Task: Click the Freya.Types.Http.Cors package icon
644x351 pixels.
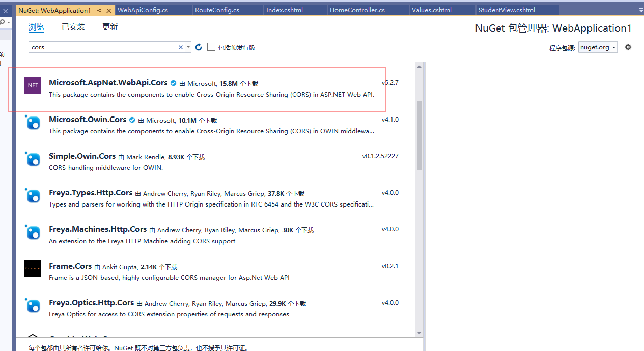Action: pos(32,196)
